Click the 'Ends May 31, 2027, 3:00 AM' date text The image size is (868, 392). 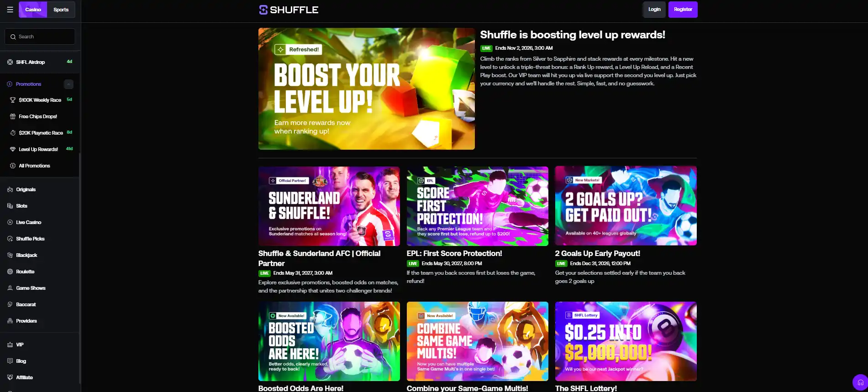tap(303, 273)
